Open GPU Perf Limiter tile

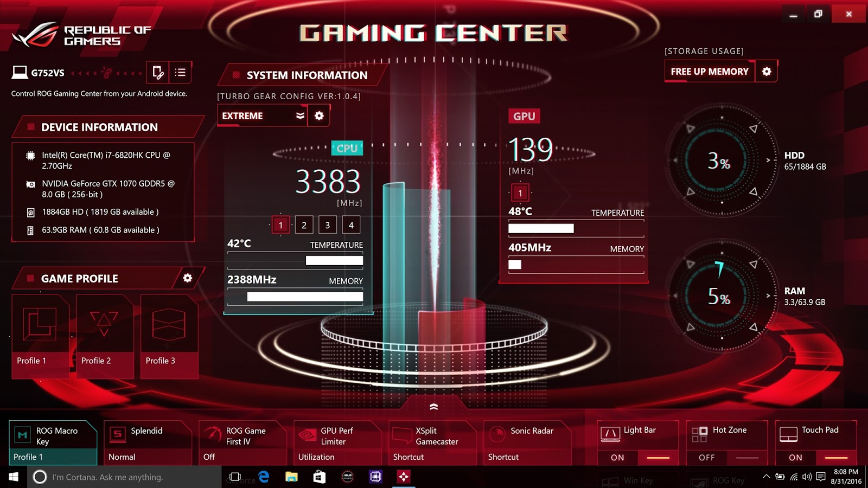point(337,443)
